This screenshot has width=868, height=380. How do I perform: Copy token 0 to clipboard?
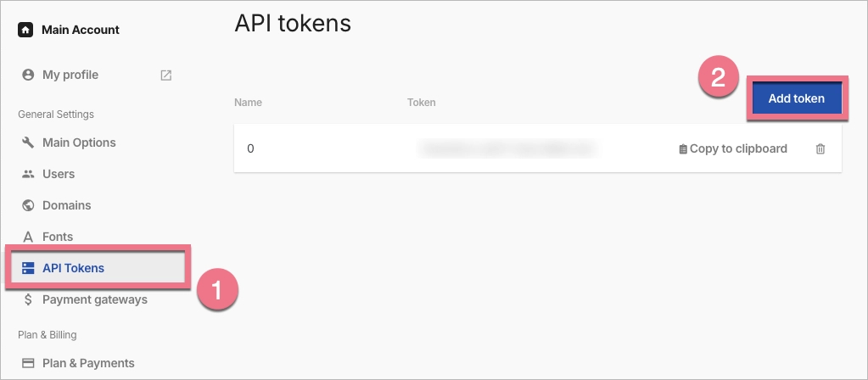pos(733,148)
